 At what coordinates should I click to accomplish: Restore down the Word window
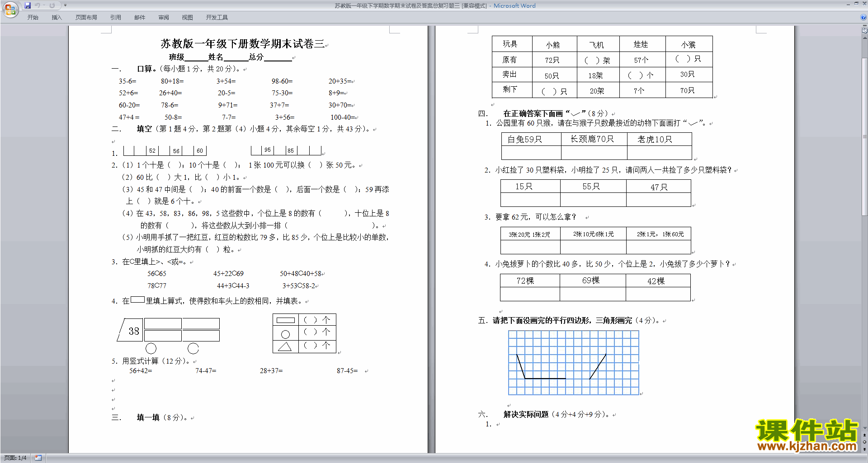[x=856, y=4]
